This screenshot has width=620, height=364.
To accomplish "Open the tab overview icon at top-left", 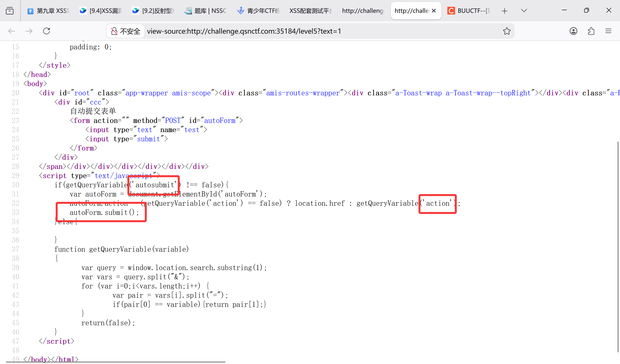I will tap(10, 11).
